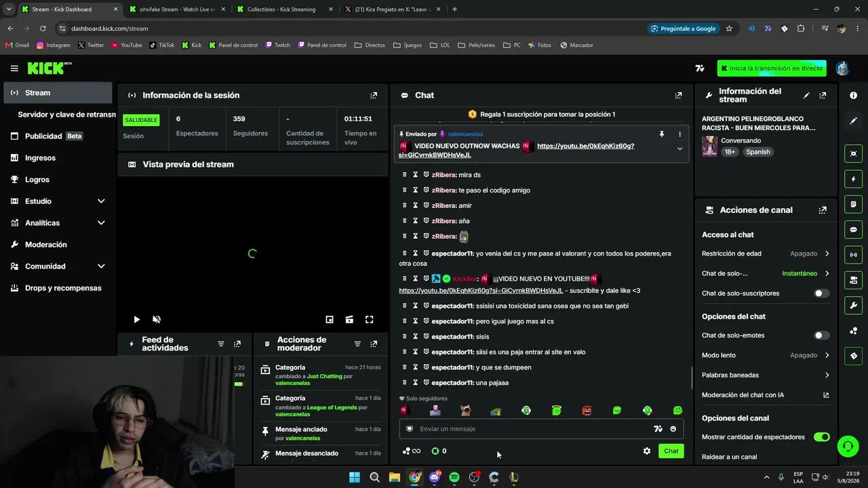868x488 pixels.
Task: Play the stream preview
Action: 137,319
